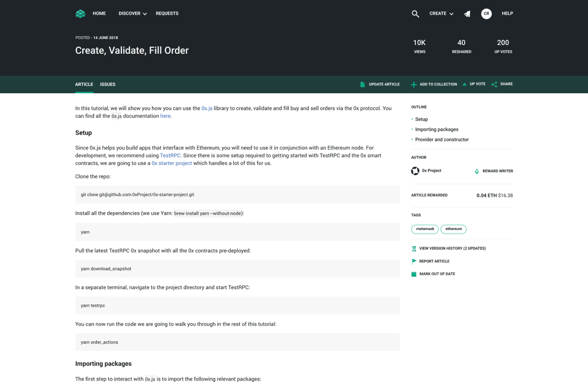Switch to the Issues tab
Screen dimensions: 588x382
point(107,84)
